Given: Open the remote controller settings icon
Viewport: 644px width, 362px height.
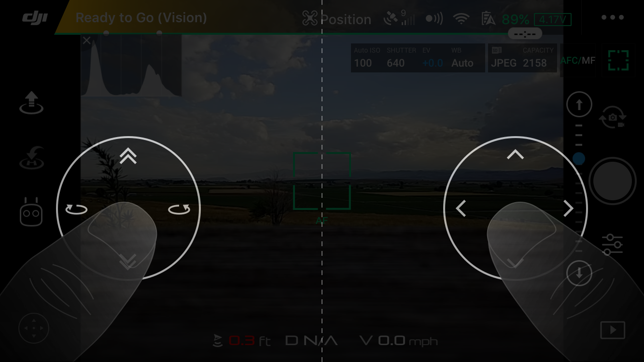Looking at the screenshot, I should coord(31,211).
